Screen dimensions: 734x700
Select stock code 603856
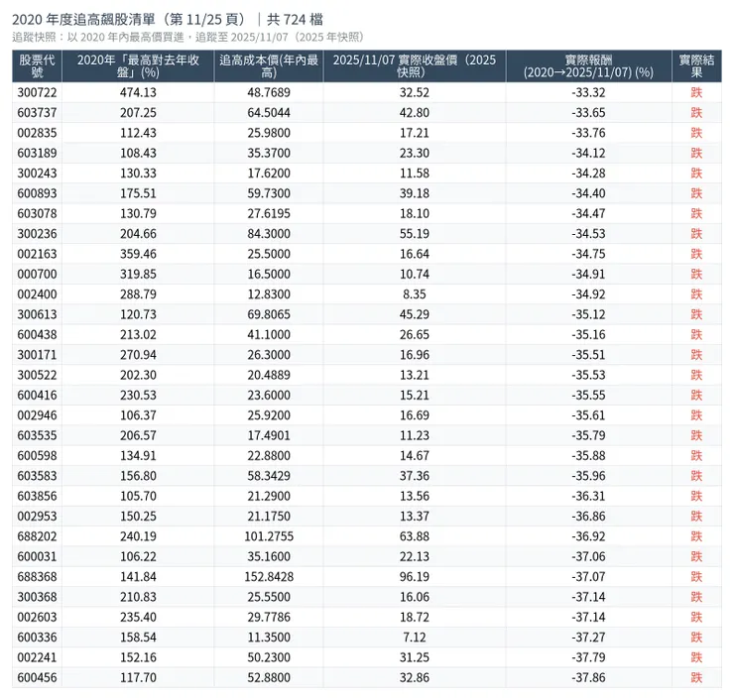tap(37, 496)
